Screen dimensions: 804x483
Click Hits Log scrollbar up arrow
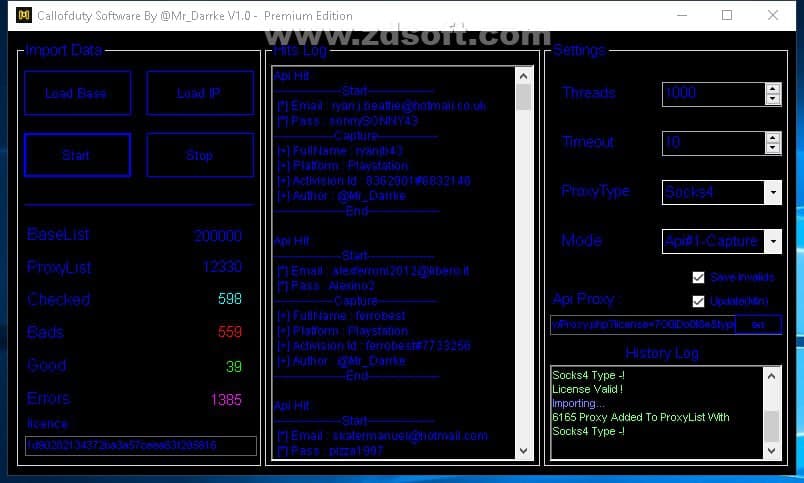[524, 76]
